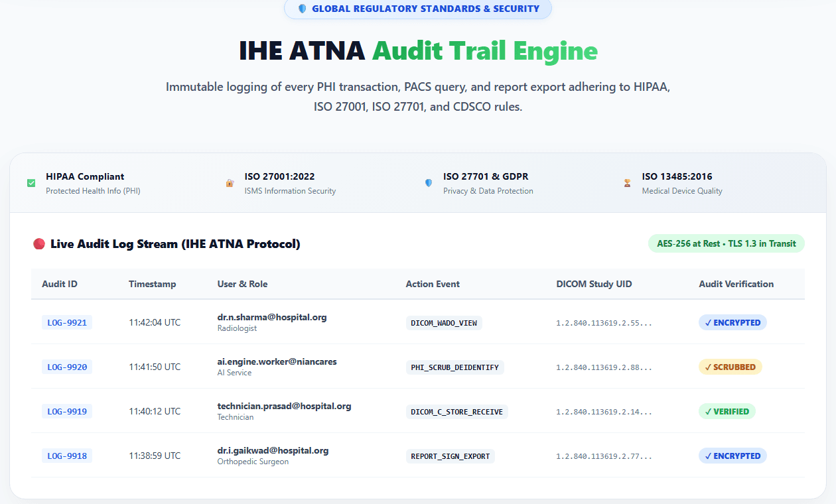Screen dimensions: 836x504
Task: Click study UID 1.2.840.113619.2.55...
Action: point(604,323)
